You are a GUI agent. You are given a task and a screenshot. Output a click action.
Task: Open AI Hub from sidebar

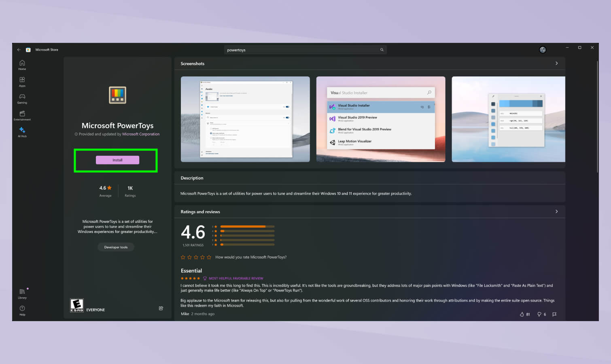point(22,132)
